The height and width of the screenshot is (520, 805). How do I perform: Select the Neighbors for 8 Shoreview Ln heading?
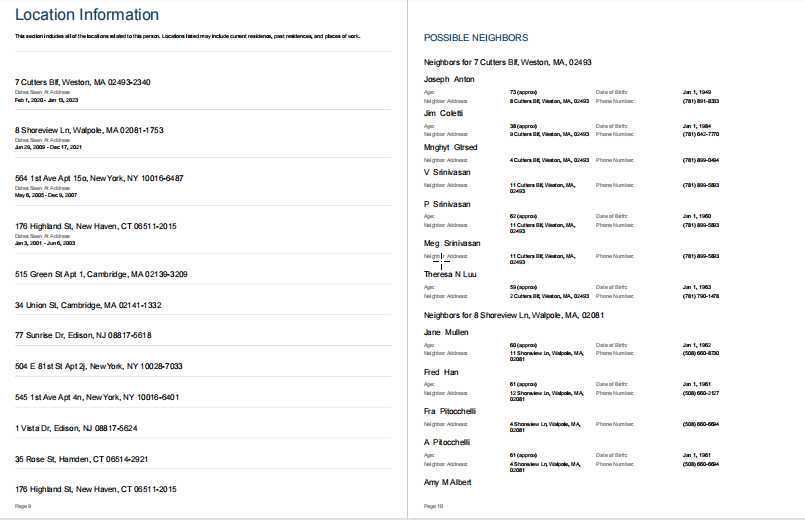514,315
